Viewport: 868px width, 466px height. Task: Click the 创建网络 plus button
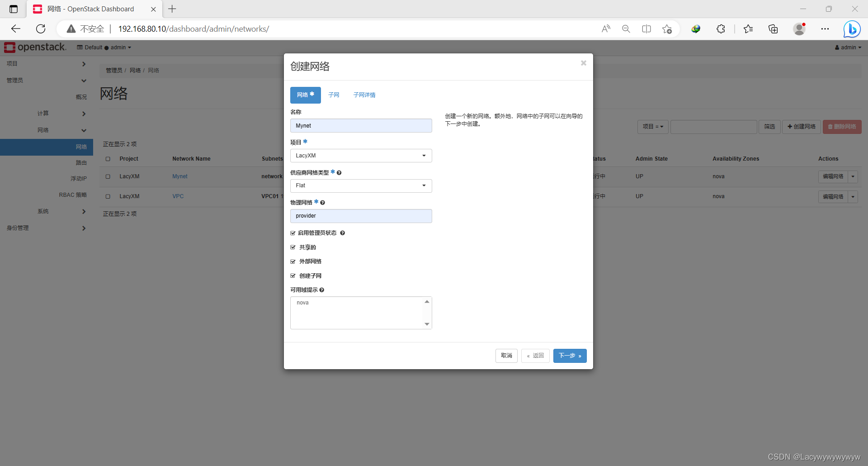pos(802,127)
